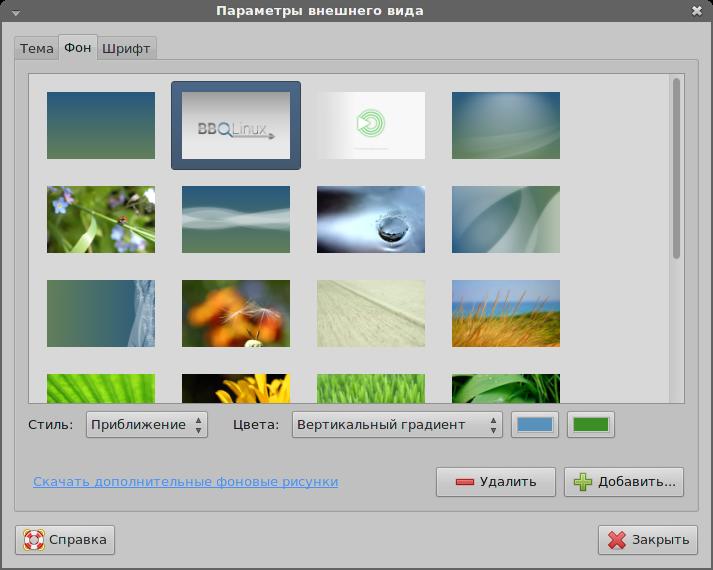Pick the water droplet splash wallpaper

tap(371, 220)
